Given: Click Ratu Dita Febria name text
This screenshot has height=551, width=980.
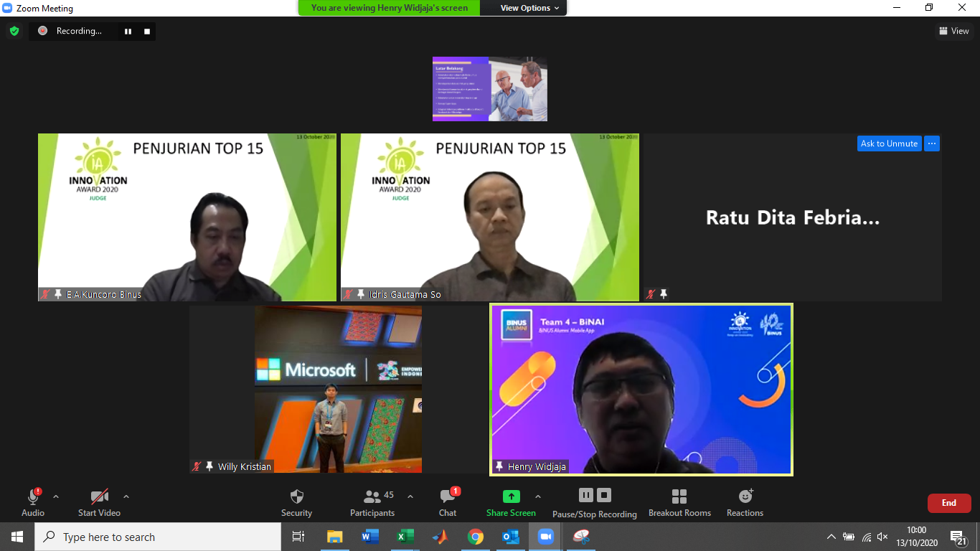Looking at the screenshot, I should (x=793, y=217).
